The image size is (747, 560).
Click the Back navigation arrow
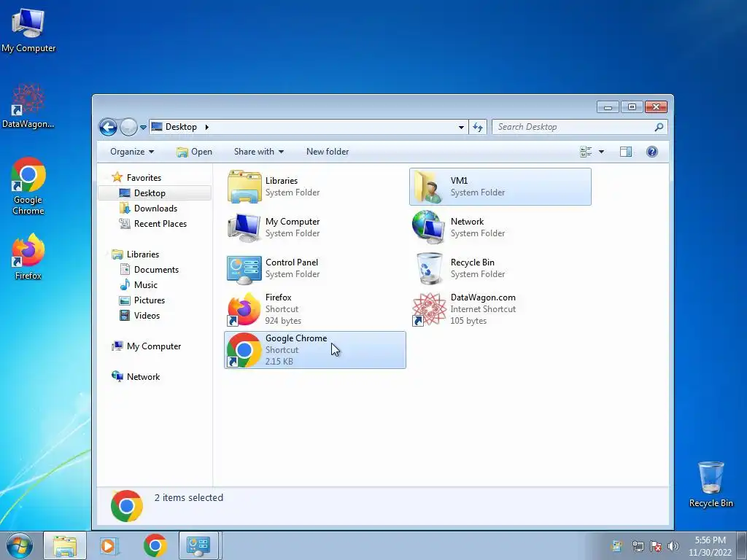pyautogui.click(x=108, y=127)
